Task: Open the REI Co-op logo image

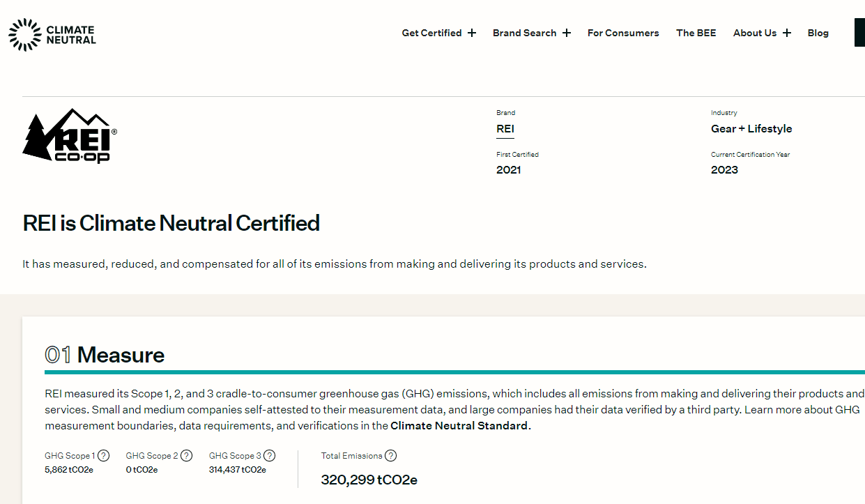Action: 70,136
